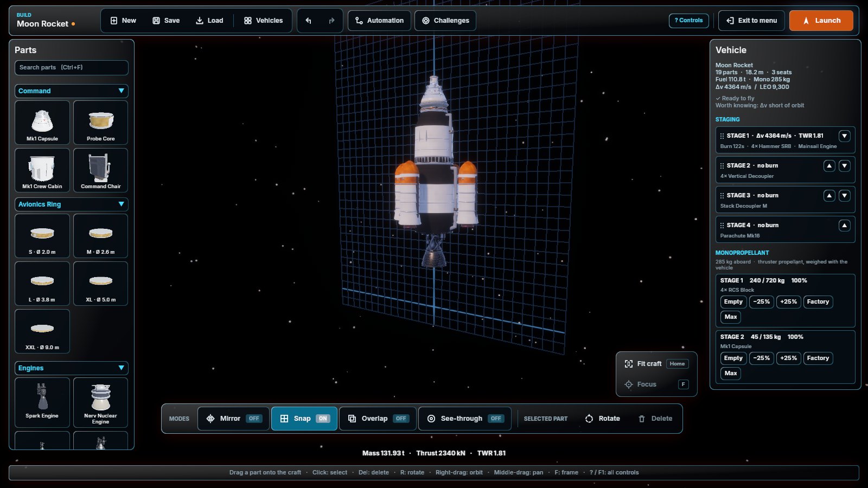Enable Overlap mode
Viewport: 868px width, 488px height.
click(x=378, y=419)
